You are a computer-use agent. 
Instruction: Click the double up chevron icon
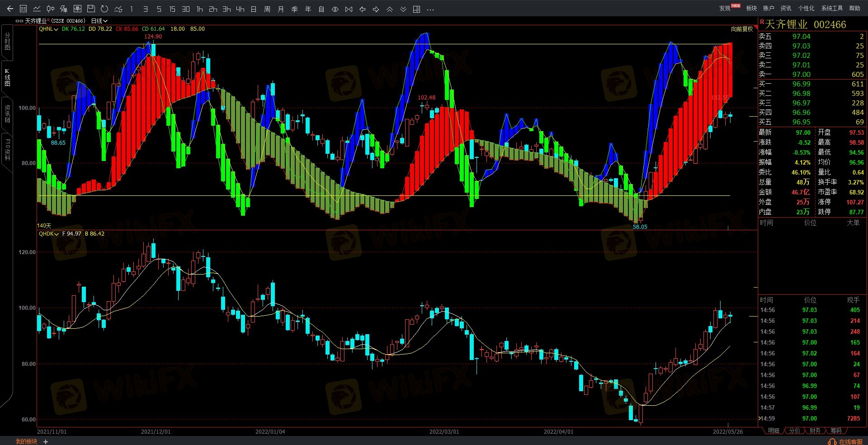coord(389,9)
